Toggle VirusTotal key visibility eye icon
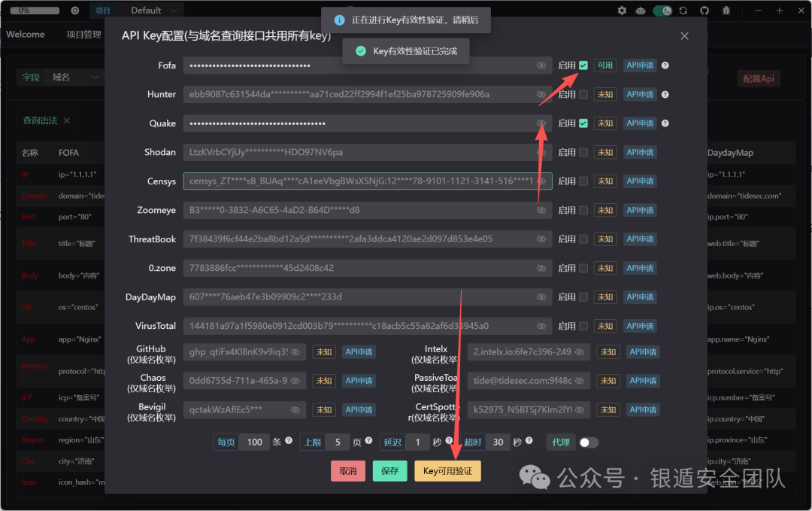 pos(541,326)
